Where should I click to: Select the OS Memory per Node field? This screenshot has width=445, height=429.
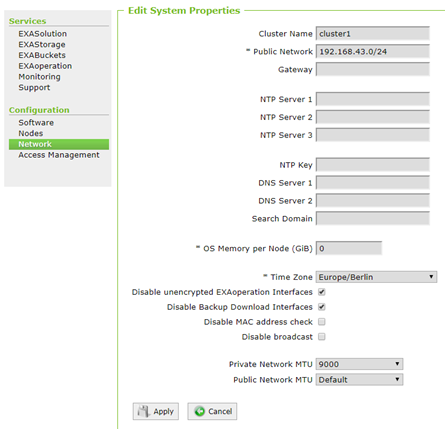(x=349, y=248)
